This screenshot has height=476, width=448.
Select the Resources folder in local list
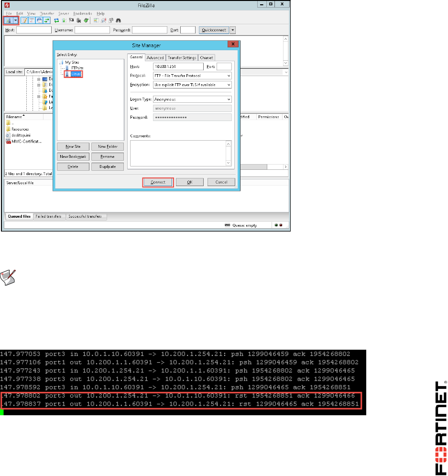coord(17,129)
